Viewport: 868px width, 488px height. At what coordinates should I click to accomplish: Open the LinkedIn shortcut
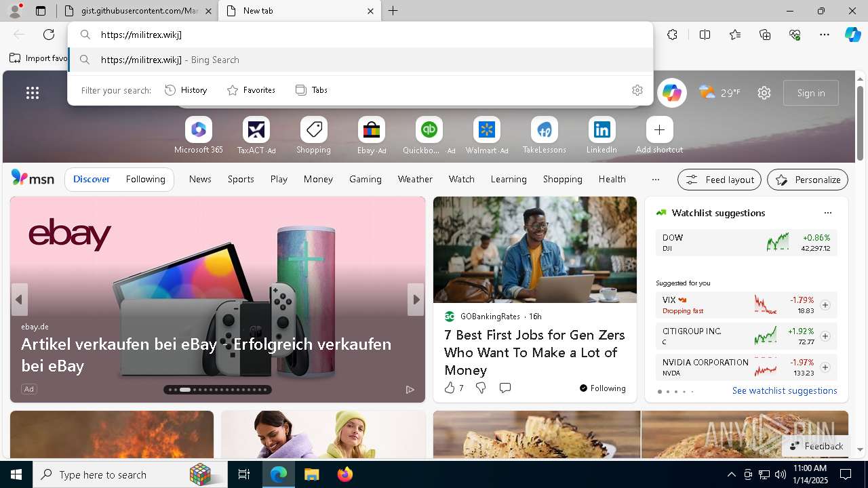601,136
